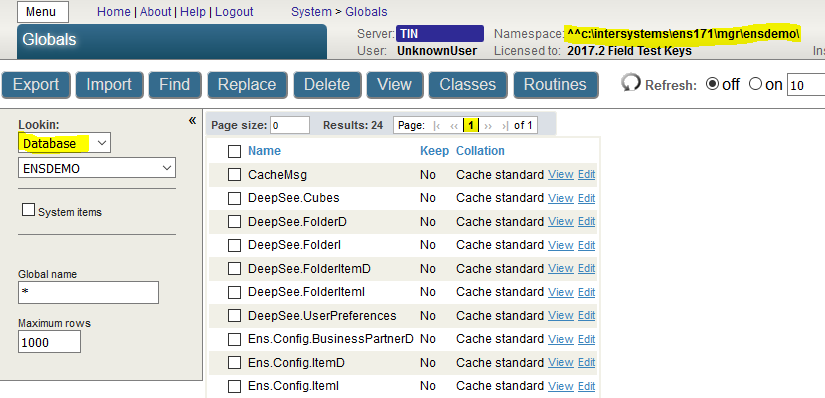Open the Lookin Database dropdown
This screenshot has width=825, height=398.
pos(64,143)
